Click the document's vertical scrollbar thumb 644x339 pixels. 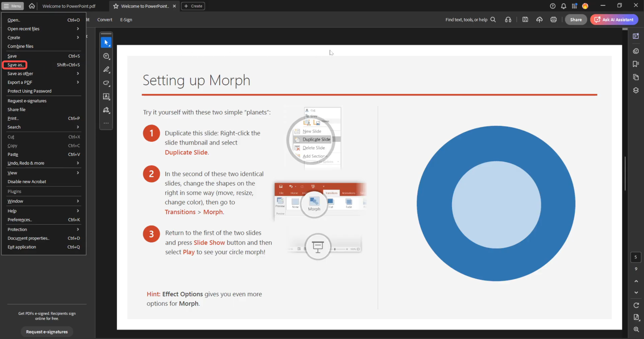(x=625, y=173)
